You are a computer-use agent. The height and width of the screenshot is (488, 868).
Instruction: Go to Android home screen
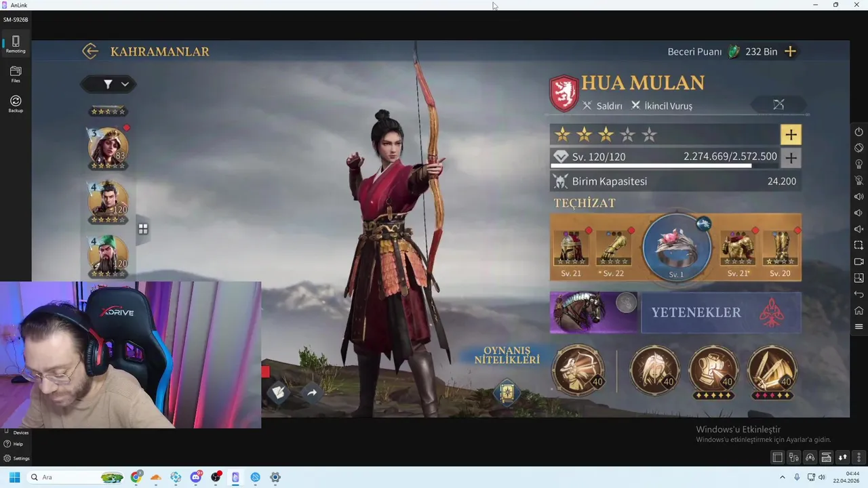point(859,310)
